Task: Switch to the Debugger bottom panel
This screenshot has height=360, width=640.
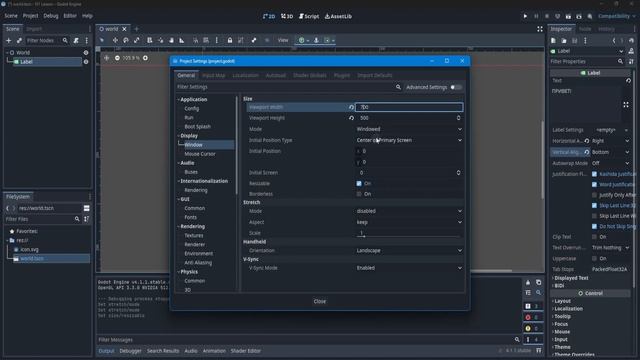Action: click(130, 351)
